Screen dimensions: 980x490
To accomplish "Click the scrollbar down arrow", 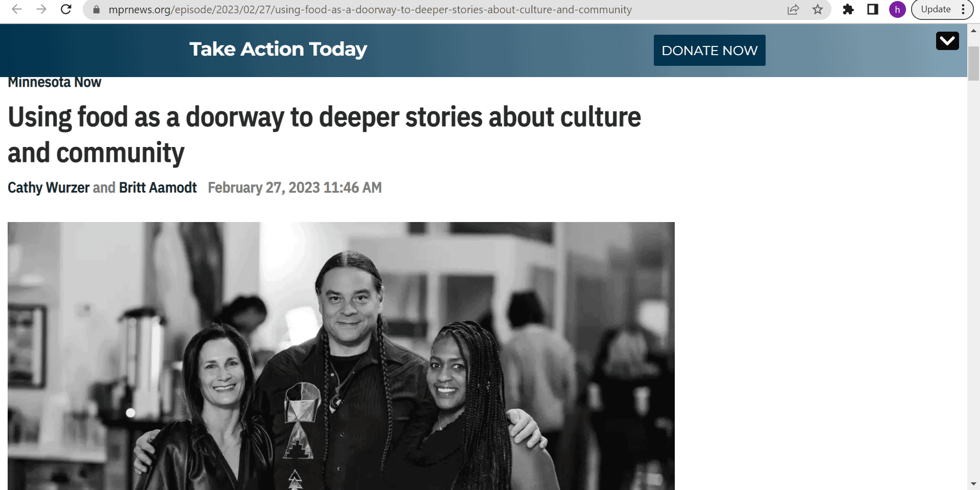I will [x=973, y=483].
